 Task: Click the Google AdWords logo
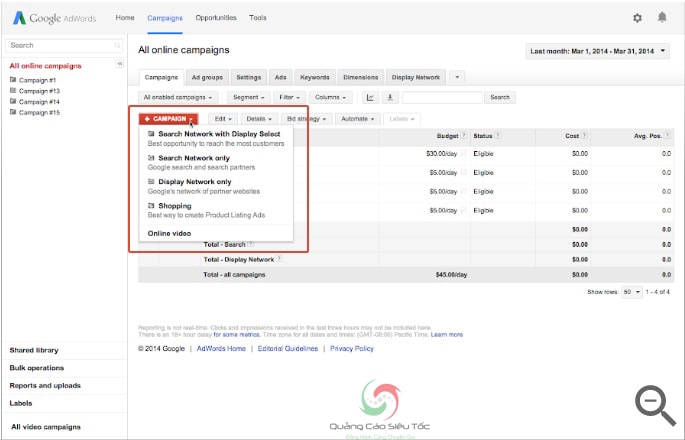(x=54, y=18)
